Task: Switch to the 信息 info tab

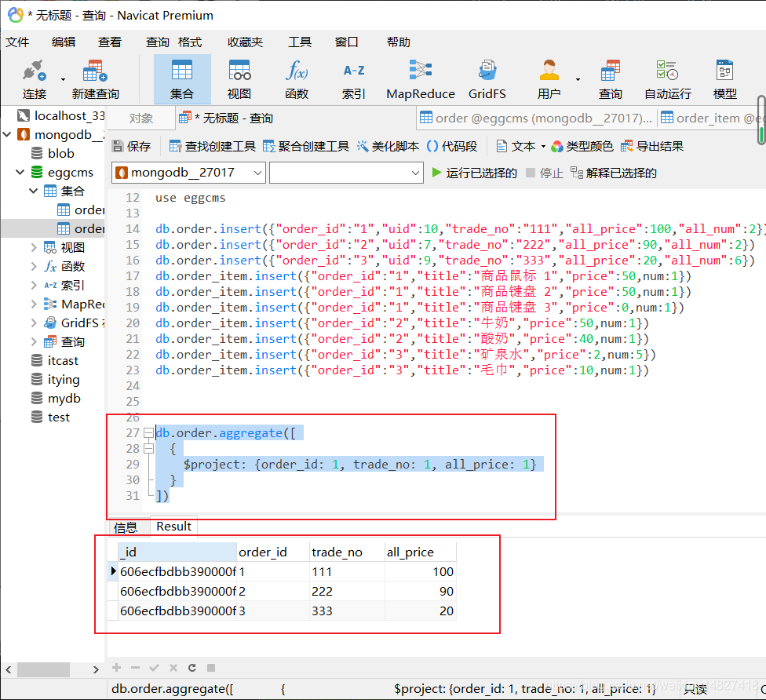Action: coord(126,527)
